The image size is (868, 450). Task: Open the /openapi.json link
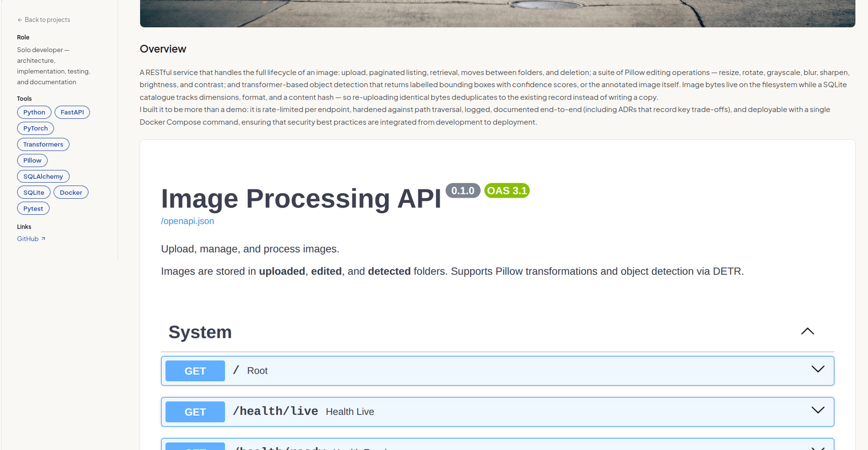tap(187, 221)
